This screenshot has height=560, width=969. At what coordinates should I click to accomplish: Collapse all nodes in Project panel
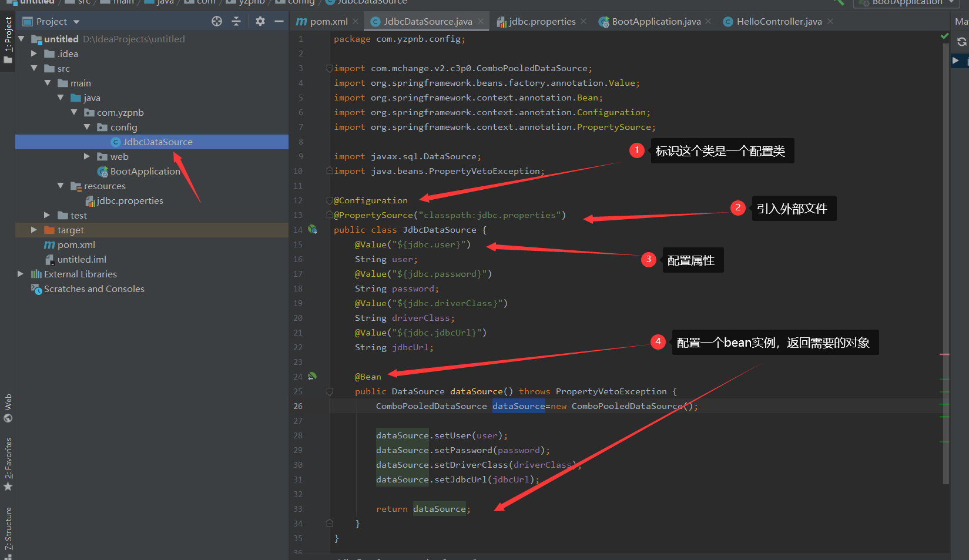[236, 21]
